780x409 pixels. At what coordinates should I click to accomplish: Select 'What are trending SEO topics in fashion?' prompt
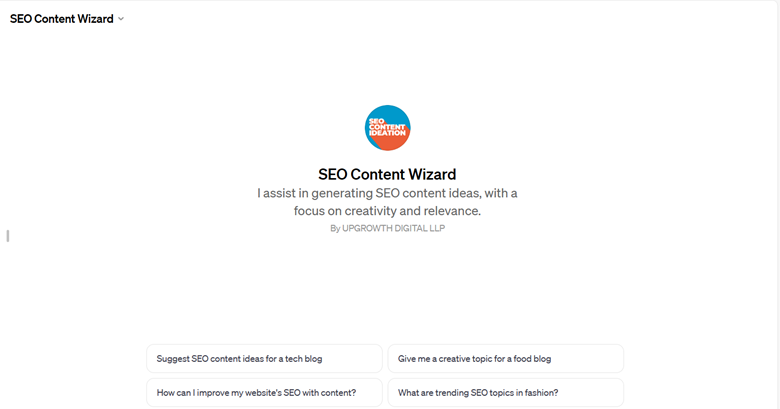[x=505, y=393]
